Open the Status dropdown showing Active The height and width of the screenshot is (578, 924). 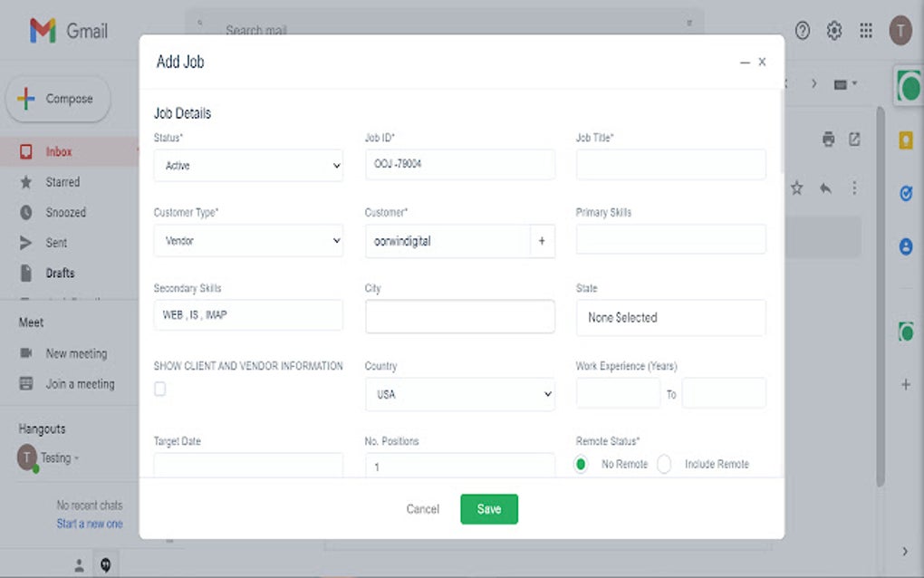coord(248,166)
